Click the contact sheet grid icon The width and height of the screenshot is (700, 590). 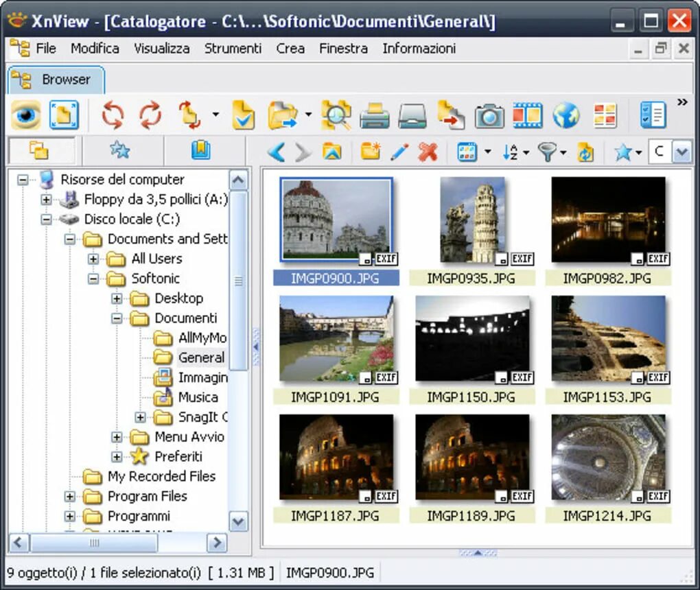(x=605, y=115)
